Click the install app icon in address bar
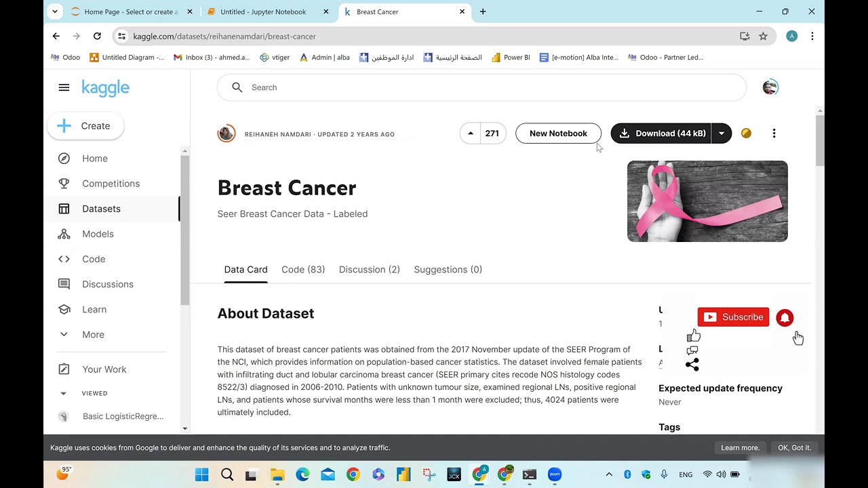This screenshot has width=868, height=488. (x=745, y=36)
